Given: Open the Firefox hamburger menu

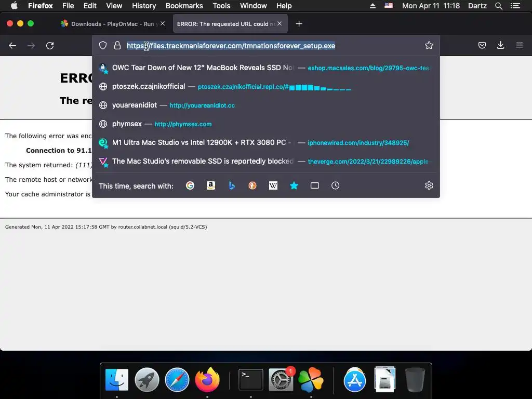Looking at the screenshot, I should coord(519,45).
